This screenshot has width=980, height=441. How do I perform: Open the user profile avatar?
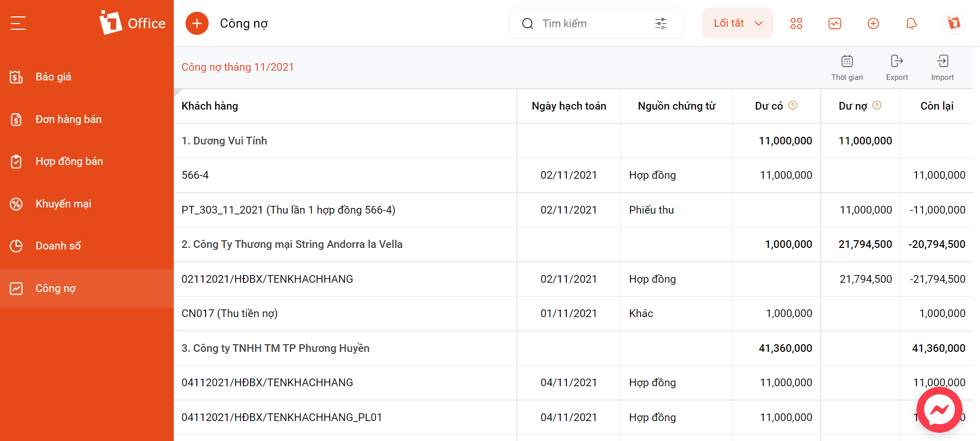953,23
